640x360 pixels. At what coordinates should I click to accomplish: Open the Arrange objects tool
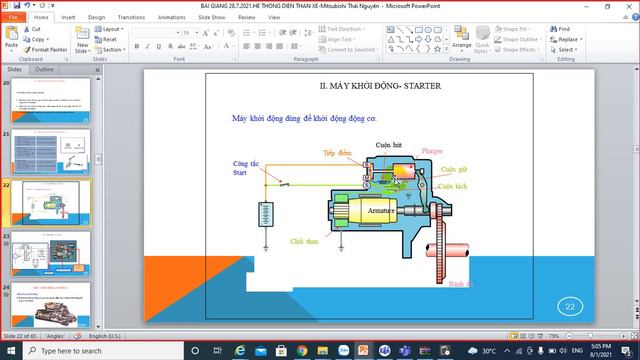click(x=462, y=39)
